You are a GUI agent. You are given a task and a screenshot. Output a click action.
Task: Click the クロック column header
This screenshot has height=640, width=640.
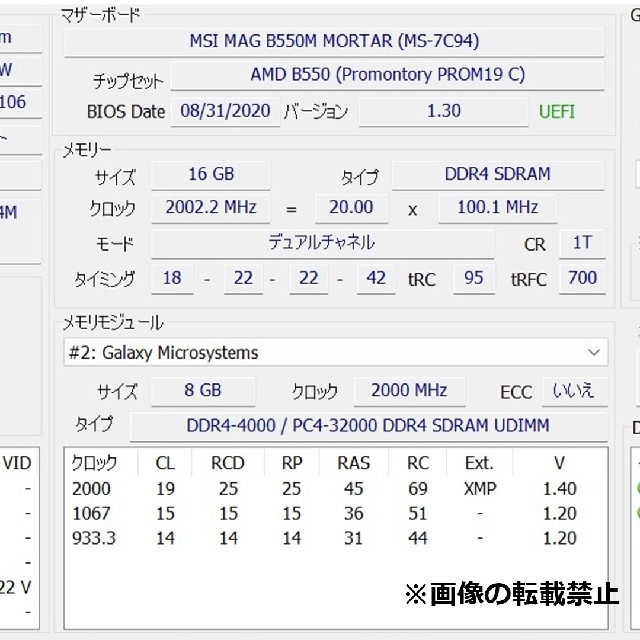tap(94, 463)
